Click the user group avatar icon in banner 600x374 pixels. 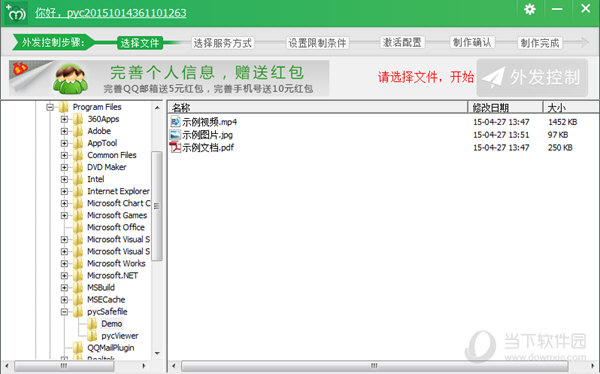pyautogui.click(x=70, y=79)
